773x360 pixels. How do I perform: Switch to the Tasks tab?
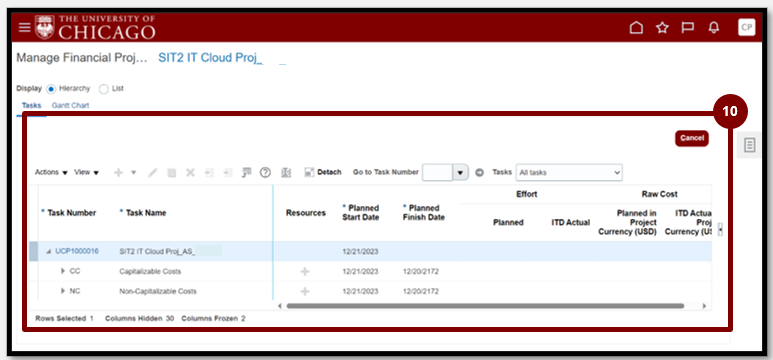click(x=32, y=106)
